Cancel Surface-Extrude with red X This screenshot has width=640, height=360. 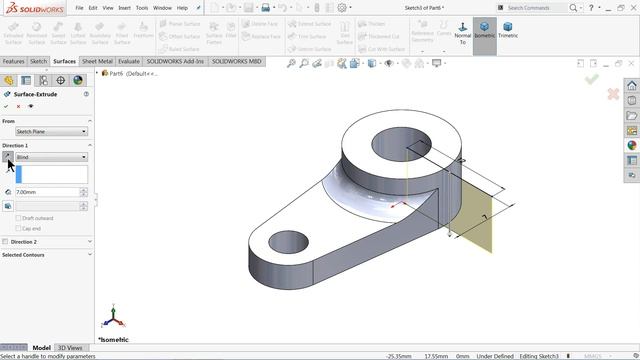click(x=18, y=106)
